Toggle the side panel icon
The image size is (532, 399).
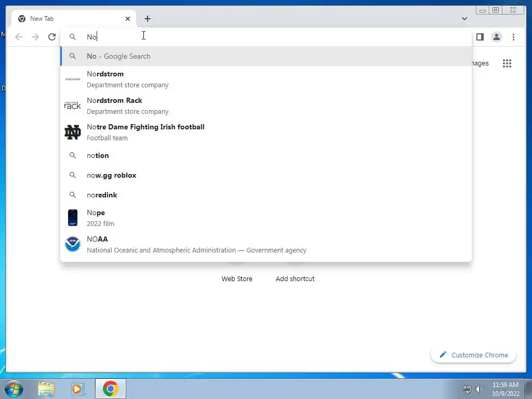480,37
